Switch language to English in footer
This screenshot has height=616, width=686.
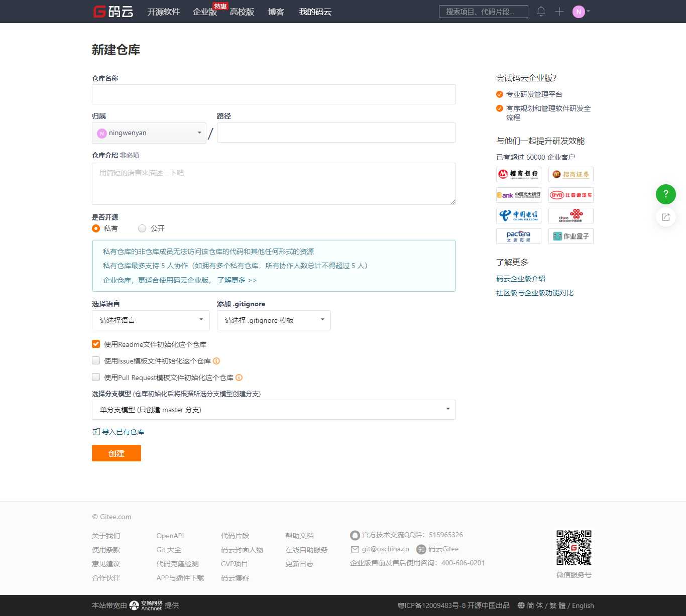click(x=583, y=605)
